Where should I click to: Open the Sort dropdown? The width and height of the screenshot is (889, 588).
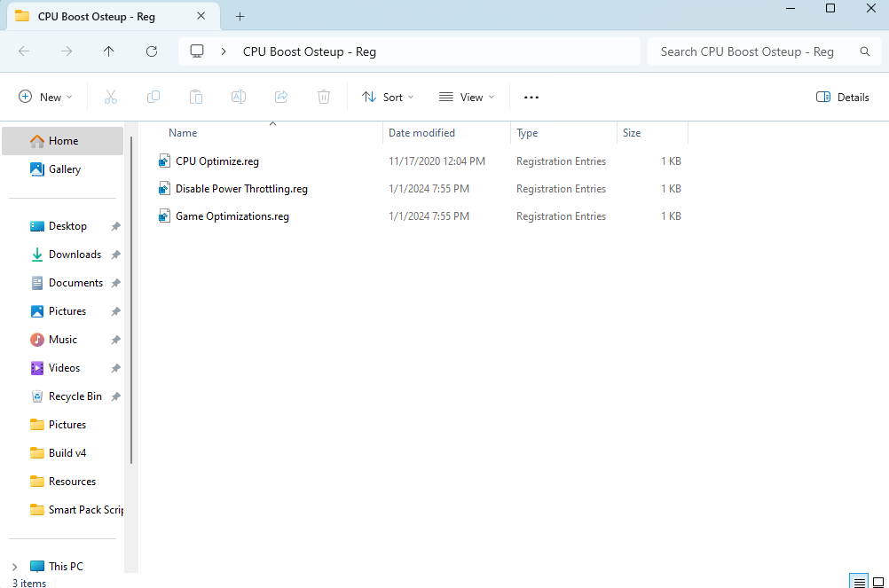coord(388,97)
